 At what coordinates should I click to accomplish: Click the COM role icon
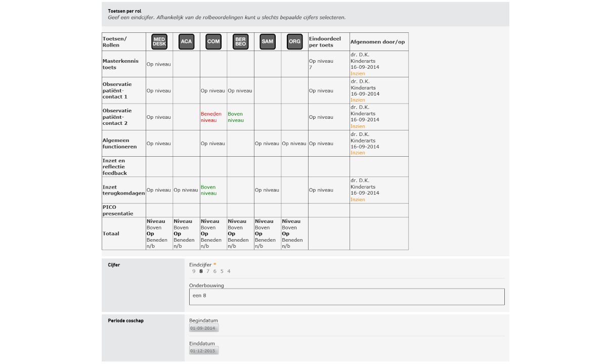click(x=213, y=41)
